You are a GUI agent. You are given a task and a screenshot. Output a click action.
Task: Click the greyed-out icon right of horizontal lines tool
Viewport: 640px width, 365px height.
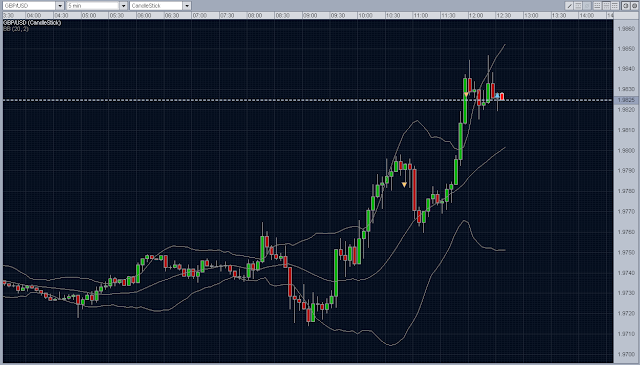pyautogui.click(x=587, y=6)
